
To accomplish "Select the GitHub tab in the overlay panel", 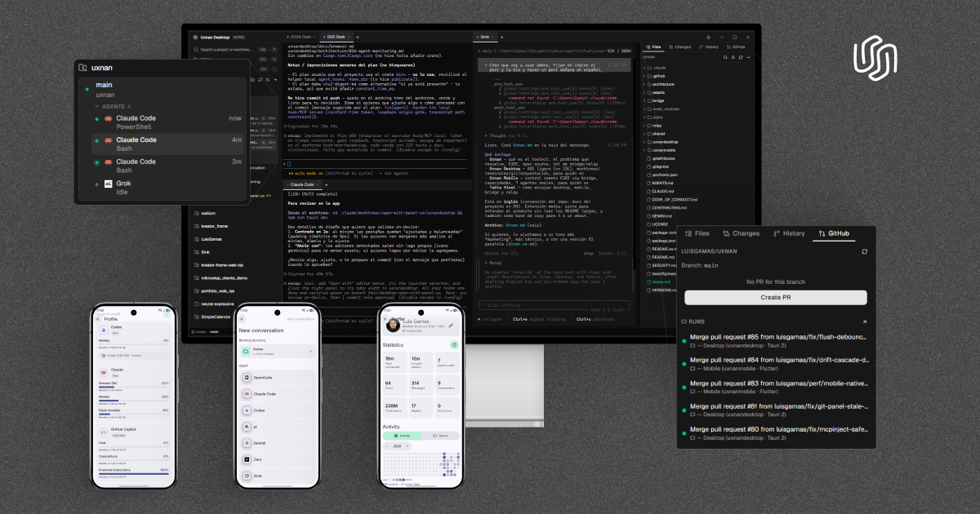I will click(835, 233).
